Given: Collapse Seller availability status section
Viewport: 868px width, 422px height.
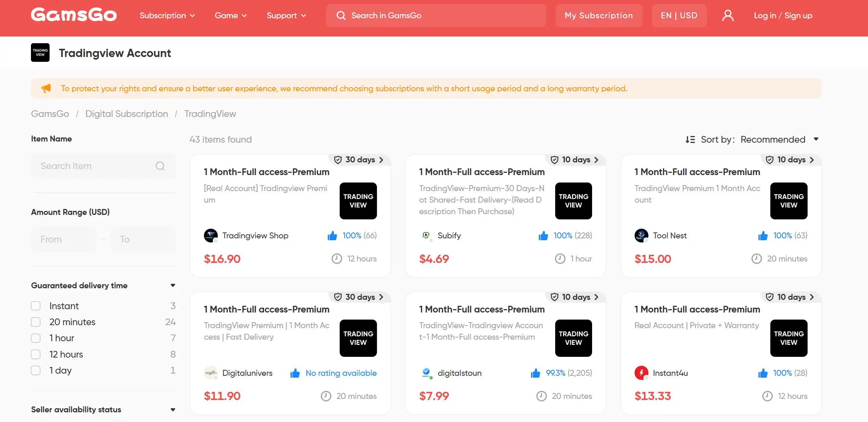Looking at the screenshot, I should (173, 409).
